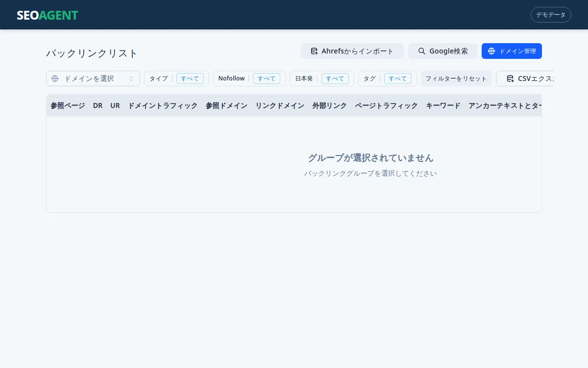Open Ahrefsからインポート
The width and height of the screenshot is (588, 368).
click(x=352, y=51)
